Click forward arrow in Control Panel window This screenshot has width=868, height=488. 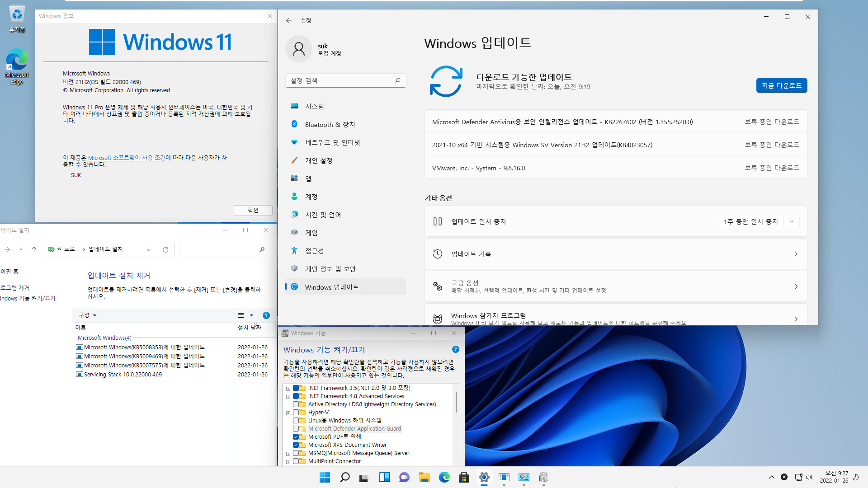point(7,249)
